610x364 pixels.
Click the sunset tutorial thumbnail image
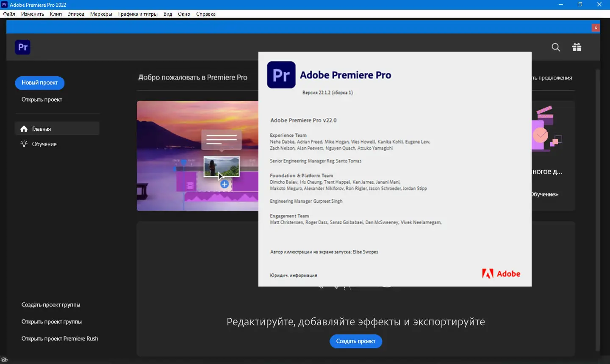click(197, 156)
